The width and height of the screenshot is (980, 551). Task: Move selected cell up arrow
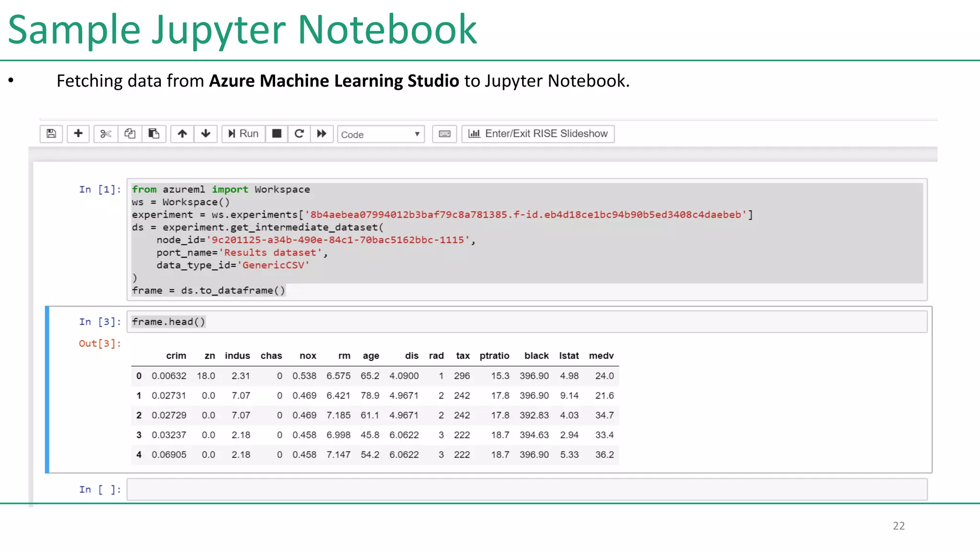tap(182, 133)
